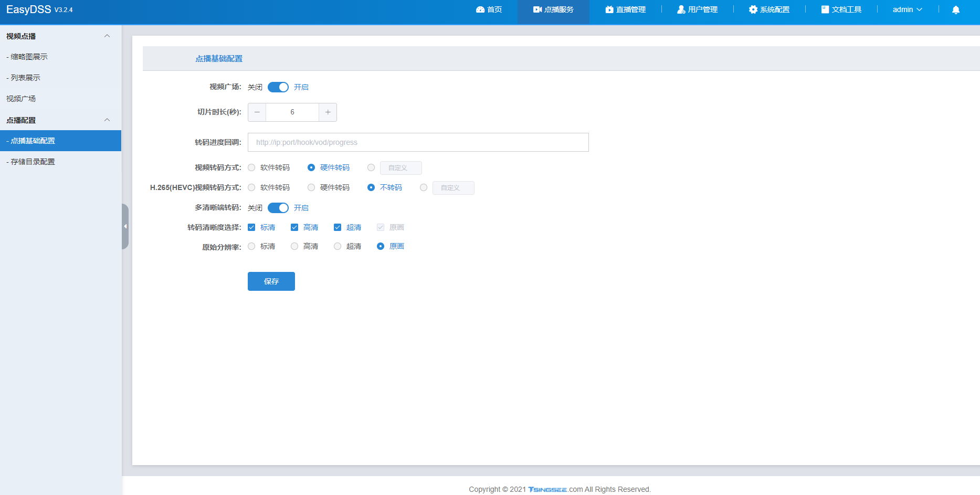Click the disabled 原画 transcoding checkbox

[381, 227]
